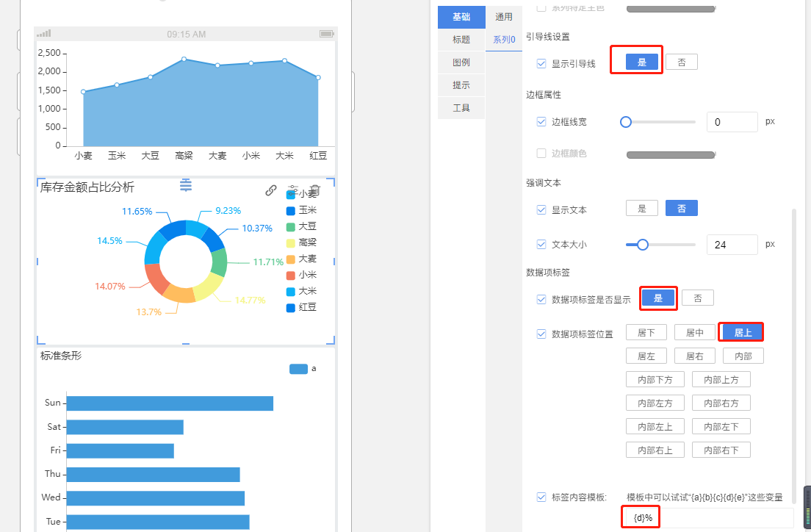811x532 pixels.
Task: Set label position to 内部左上
Action: pos(655,426)
